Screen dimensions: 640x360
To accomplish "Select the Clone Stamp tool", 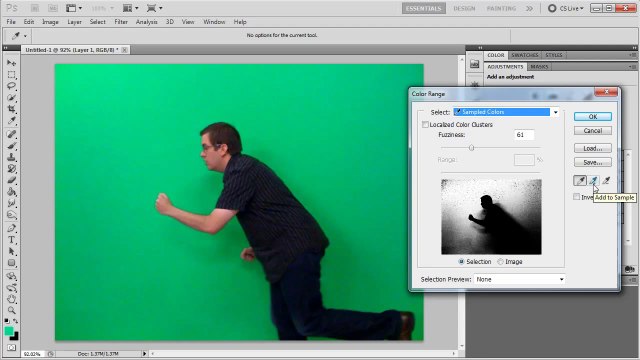I will point(11,157).
